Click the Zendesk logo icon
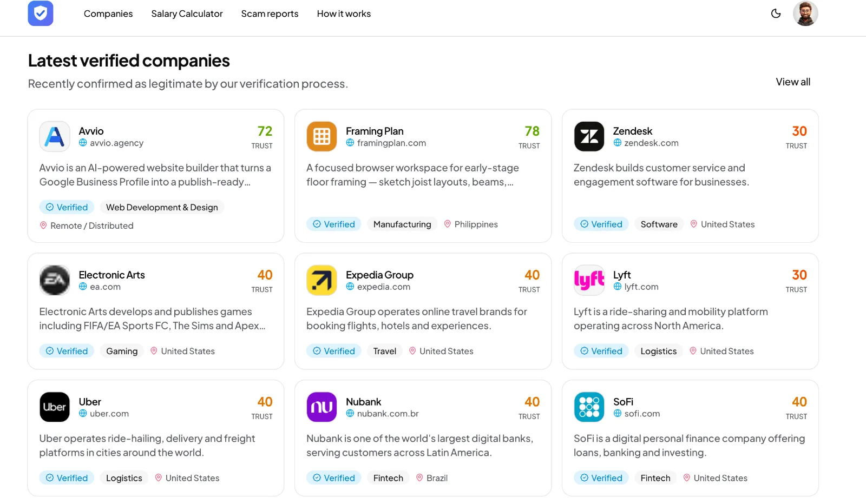This screenshot has width=866, height=504. pyautogui.click(x=589, y=136)
